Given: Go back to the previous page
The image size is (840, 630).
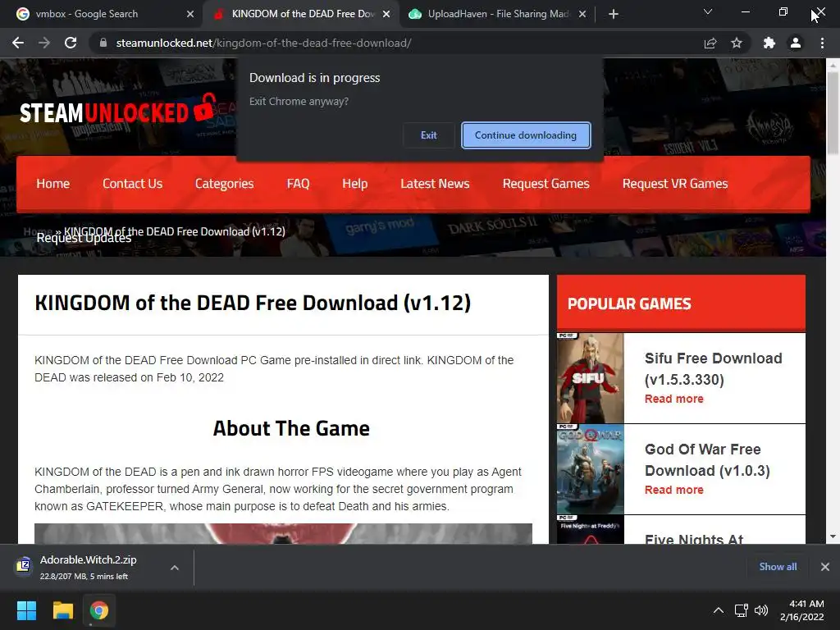Looking at the screenshot, I should (18, 43).
